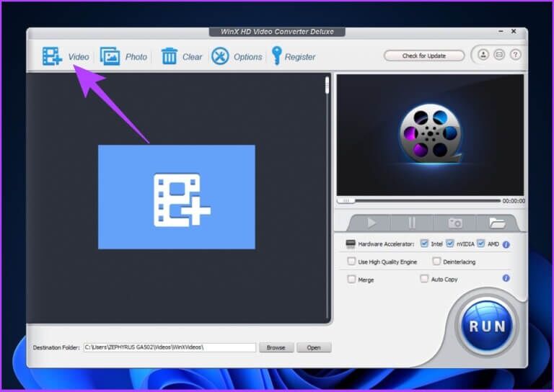Viewport: 554px width, 392px height.
Task: Click the Register key icon
Action: tap(277, 55)
